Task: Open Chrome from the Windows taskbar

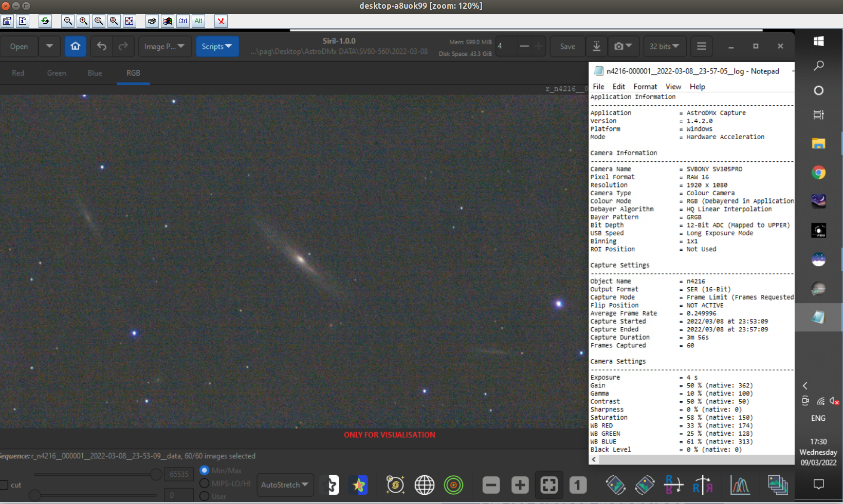Action: [x=818, y=173]
